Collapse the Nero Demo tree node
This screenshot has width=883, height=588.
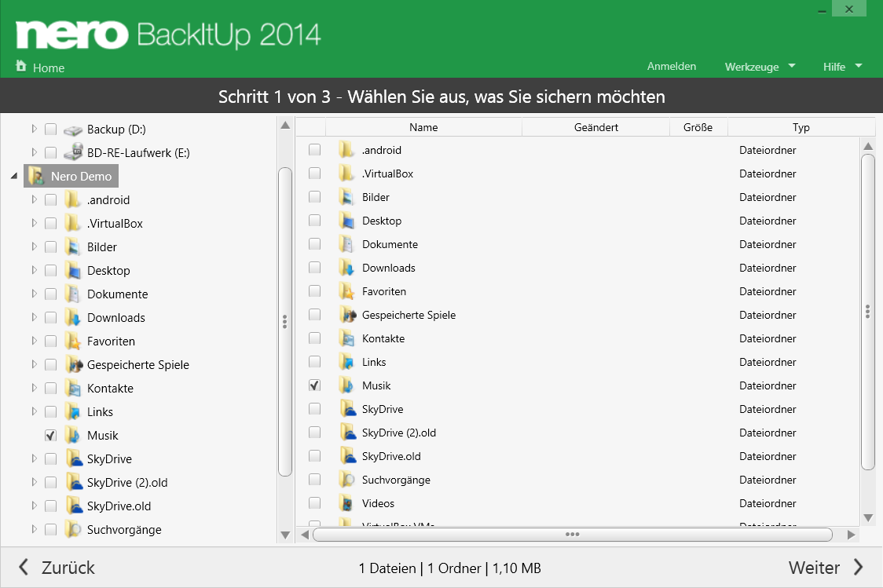pyautogui.click(x=14, y=176)
